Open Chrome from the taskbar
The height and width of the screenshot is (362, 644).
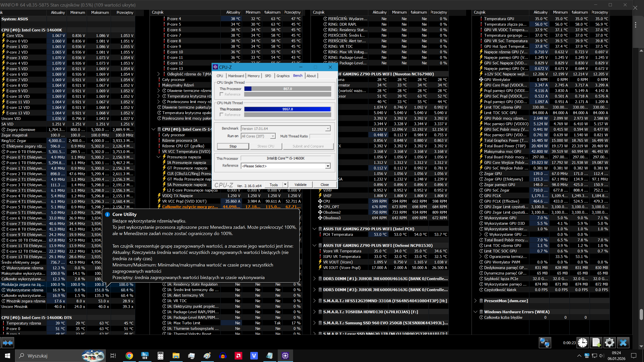(129, 356)
